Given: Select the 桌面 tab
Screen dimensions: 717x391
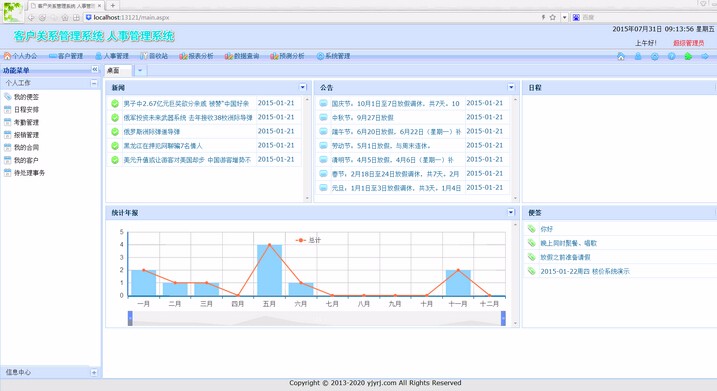Looking at the screenshot, I should [118, 70].
